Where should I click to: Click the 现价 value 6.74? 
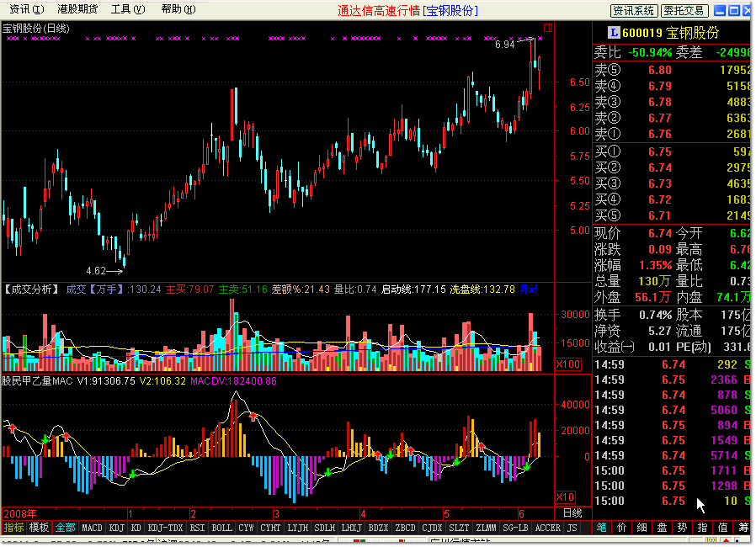click(659, 233)
